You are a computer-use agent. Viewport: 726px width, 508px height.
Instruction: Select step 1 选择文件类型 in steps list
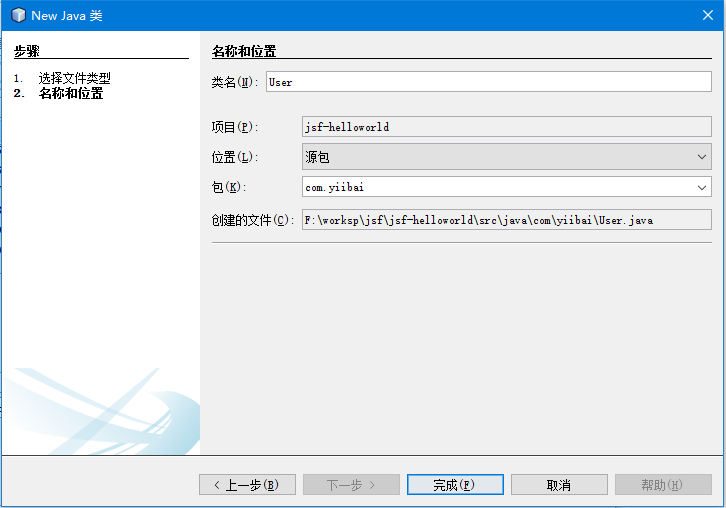pyautogui.click(x=74, y=78)
